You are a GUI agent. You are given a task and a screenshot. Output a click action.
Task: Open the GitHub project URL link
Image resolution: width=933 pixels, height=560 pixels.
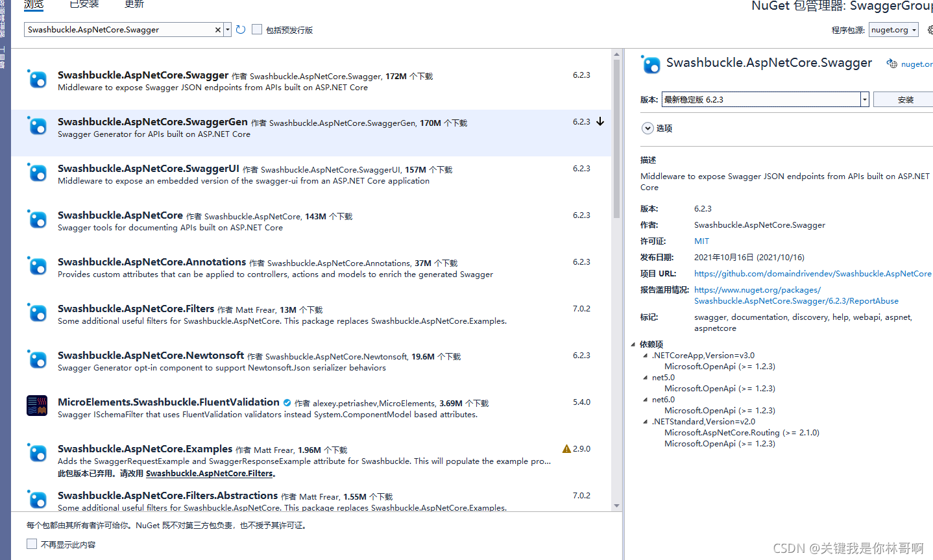(x=812, y=273)
